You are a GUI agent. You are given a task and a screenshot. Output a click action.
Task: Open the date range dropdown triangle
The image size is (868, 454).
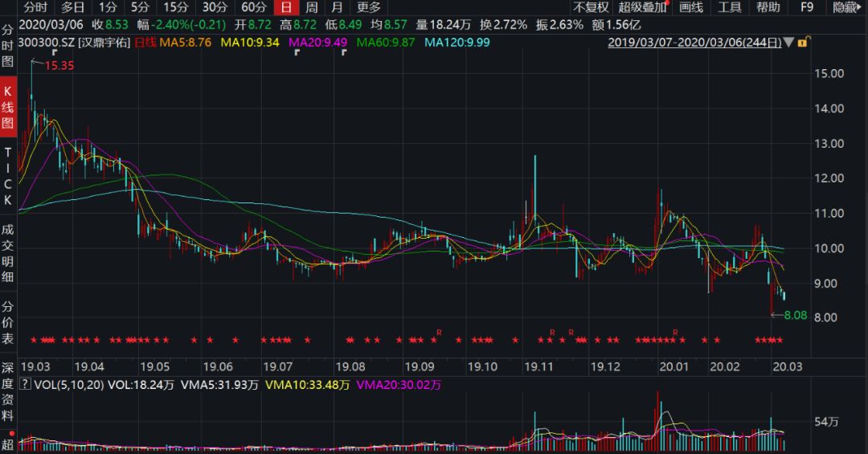coord(788,42)
